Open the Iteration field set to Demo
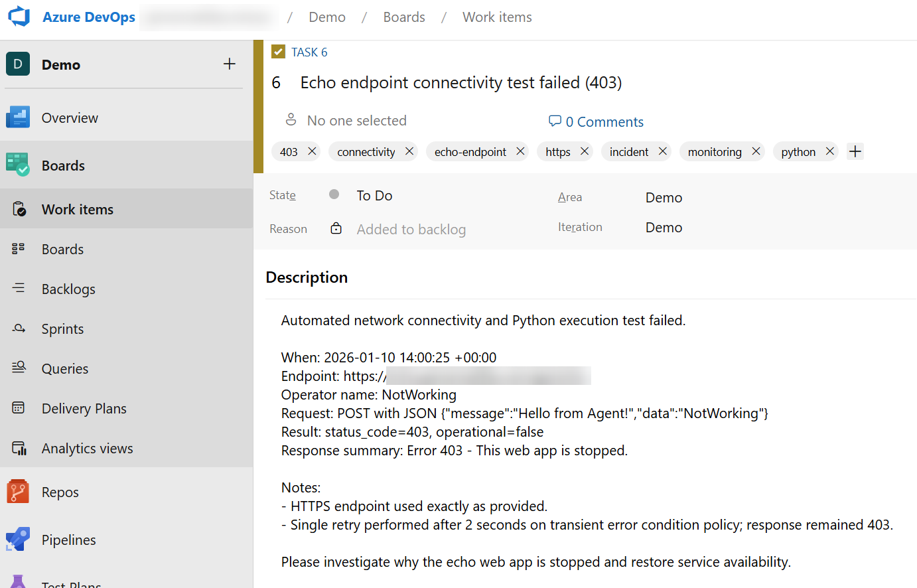Screen dimensions: 917x588 tap(664, 228)
